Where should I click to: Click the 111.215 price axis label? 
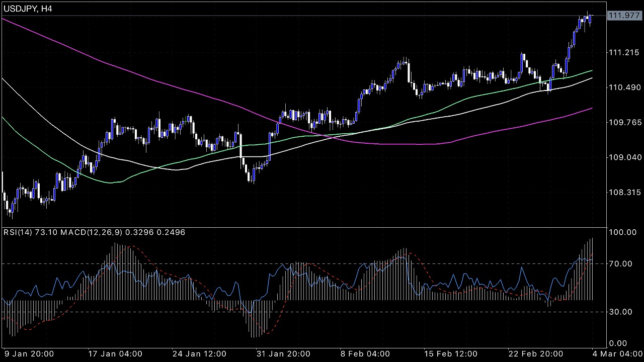624,52
